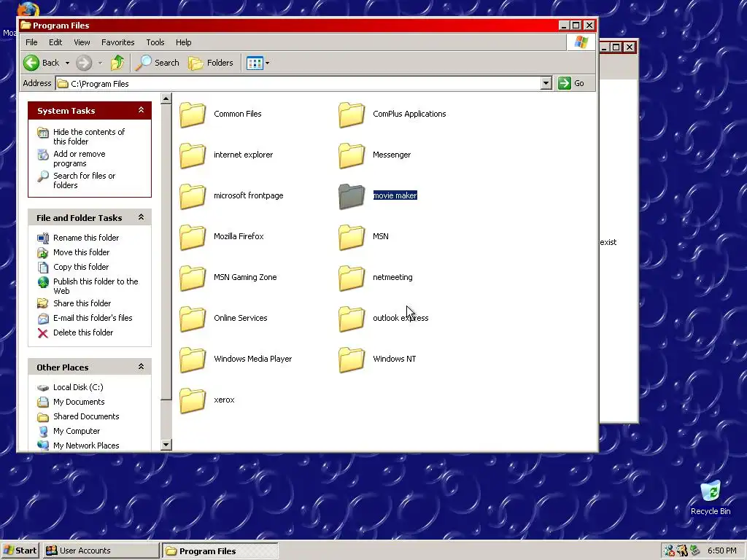Viewport: 747px width, 560px height.
Task: Click the Windows logo throbber icon
Action: click(581, 42)
